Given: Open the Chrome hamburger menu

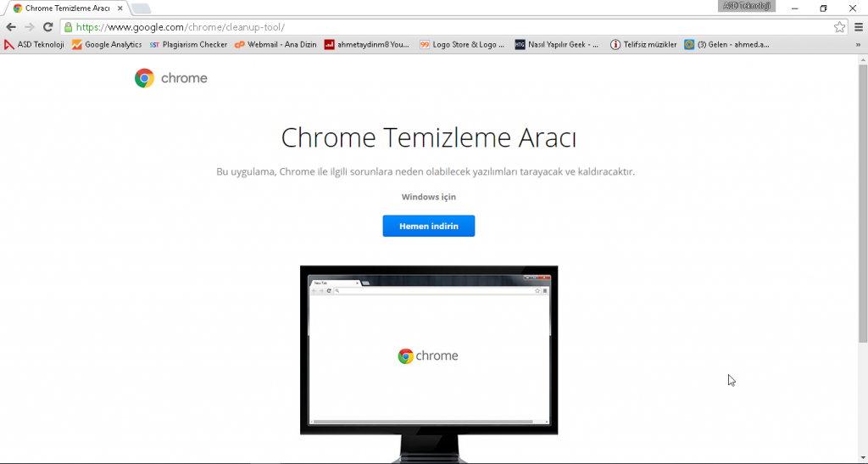Looking at the screenshot, I should [859, 27].
